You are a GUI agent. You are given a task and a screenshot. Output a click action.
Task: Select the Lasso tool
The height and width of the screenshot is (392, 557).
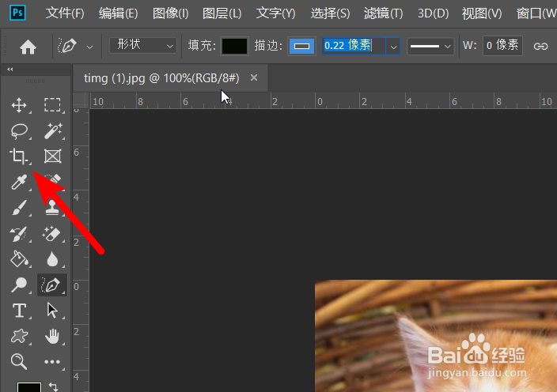click(x=19, y=131)
